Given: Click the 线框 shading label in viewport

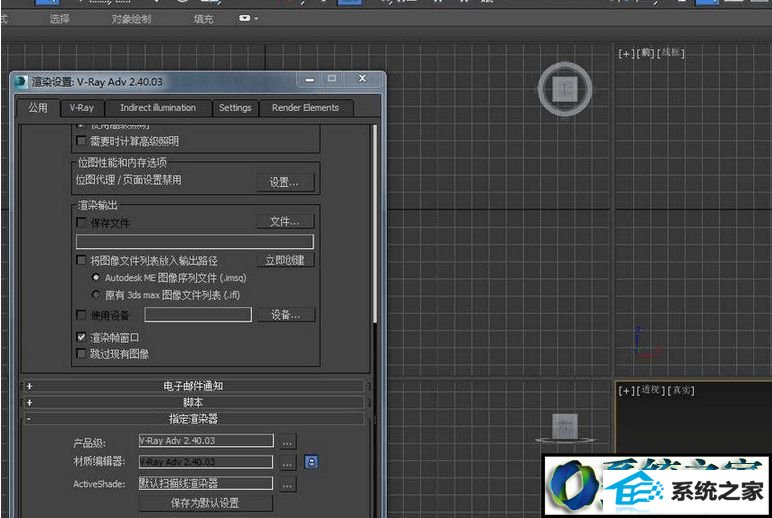Looking at the screenshot, I should pyautogui.click(x=672, y=52).
